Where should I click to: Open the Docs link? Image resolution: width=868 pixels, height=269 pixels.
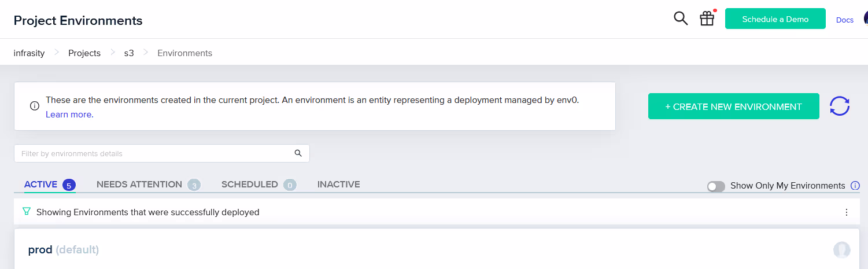tap(845, 20)
